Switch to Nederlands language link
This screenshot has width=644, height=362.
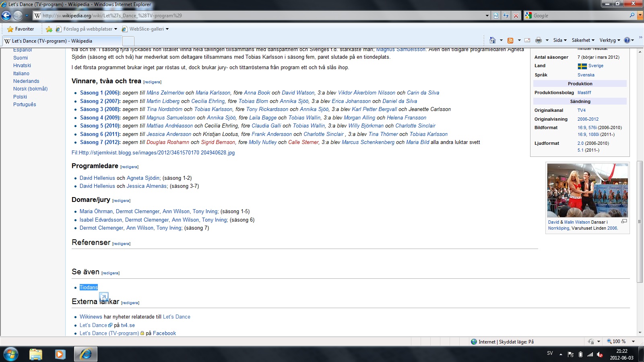26,81
